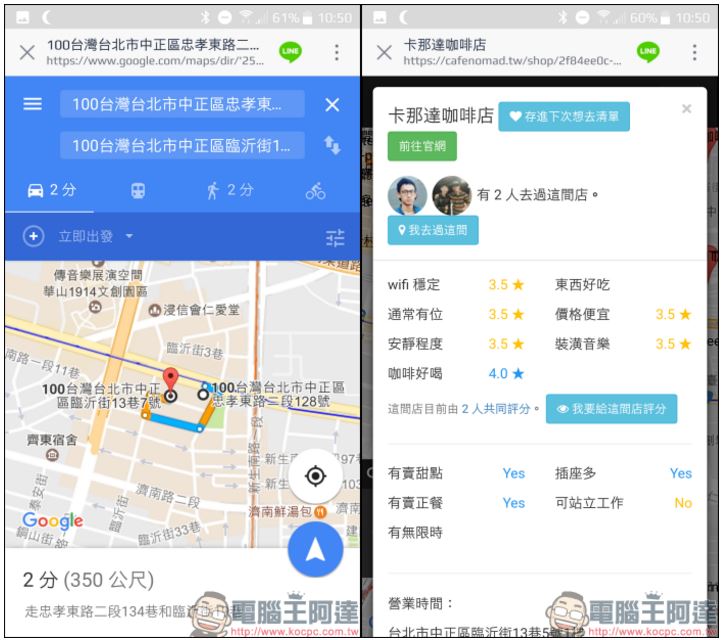Screen dimensions: 721x640
Task: Click 我要給這間店評分 rating button
Action: 611,409
